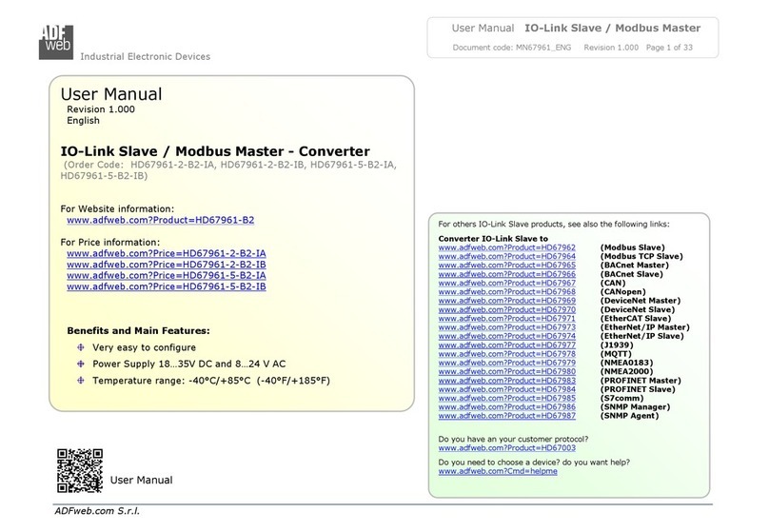Open the HD67970 DeviceNet Slave link
The width and height of the screenshot is (769, 532).
(x=507, y=309)
